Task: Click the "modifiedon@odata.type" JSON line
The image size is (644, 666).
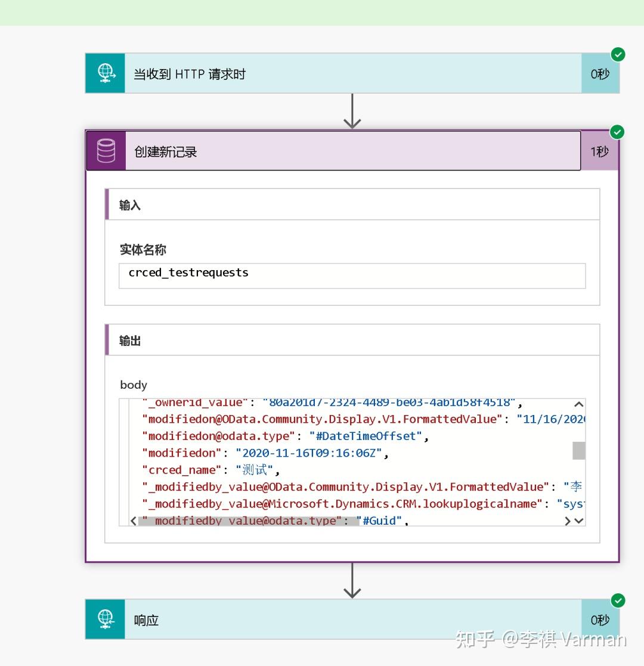Action: pos(285,436)
